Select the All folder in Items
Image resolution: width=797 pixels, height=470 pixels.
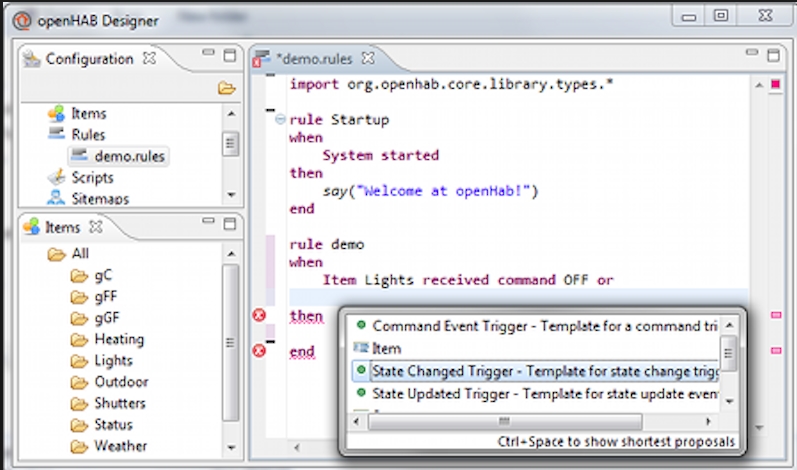80,253
